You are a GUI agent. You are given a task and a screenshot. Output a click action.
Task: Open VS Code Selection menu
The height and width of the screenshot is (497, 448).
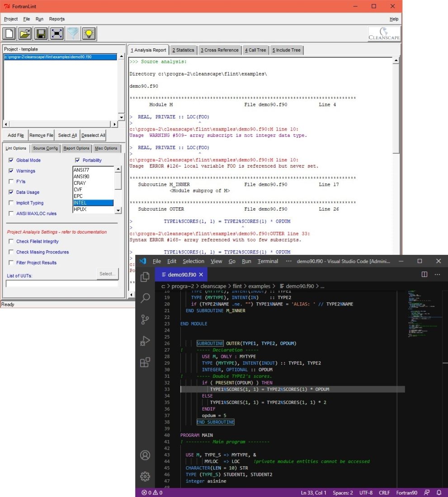(x=193, y=261)
